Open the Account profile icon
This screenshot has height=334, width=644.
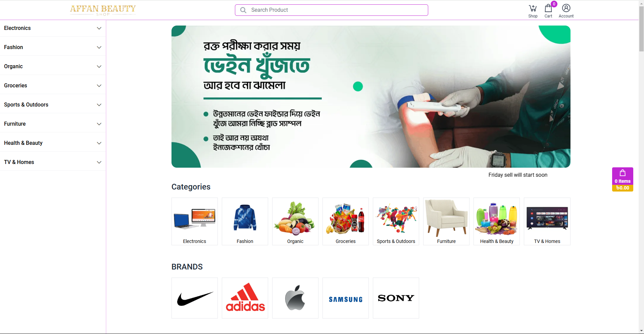[566, 11]
